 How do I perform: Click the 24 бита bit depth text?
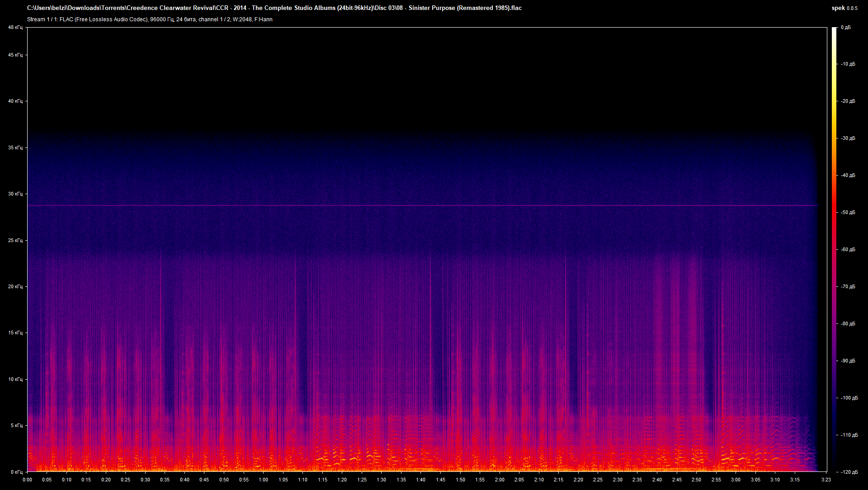coord(185,19)
